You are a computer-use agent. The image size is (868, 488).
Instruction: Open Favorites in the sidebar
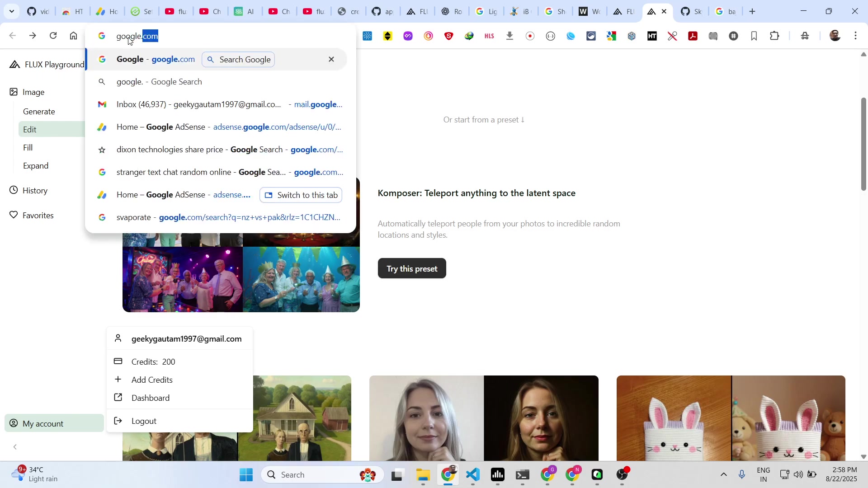tap(32, 216)
